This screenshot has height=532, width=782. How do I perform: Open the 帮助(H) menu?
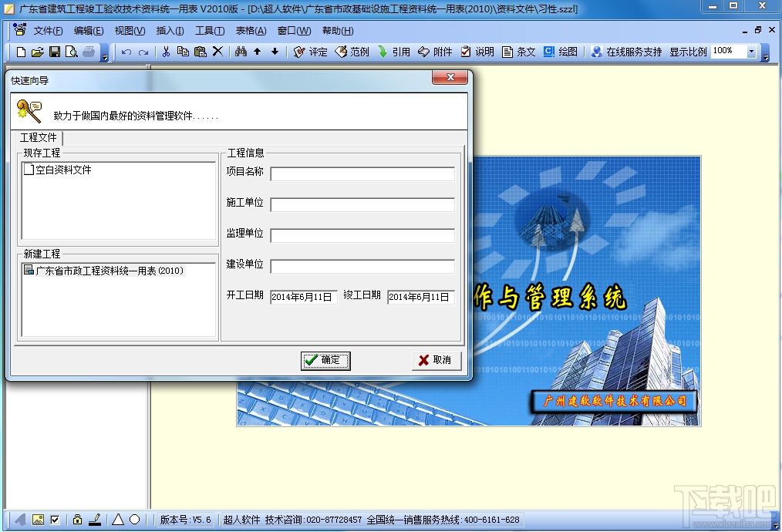pyautogui.click(x=338, y=31)
